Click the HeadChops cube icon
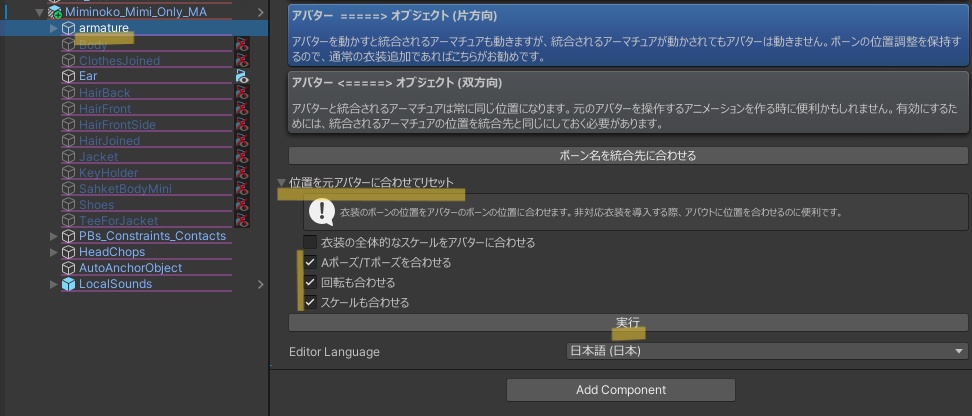Image resolution: width=972 pixels, height=416 pixels. (x=68, y=252)
